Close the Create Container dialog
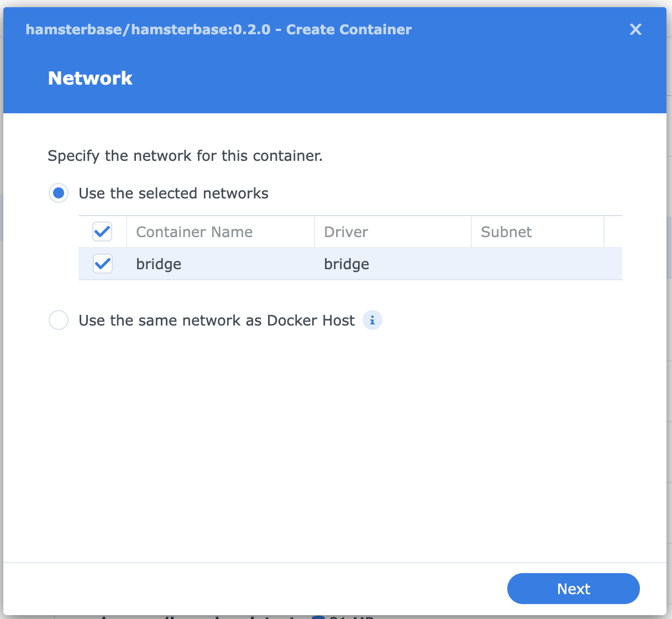 [636, 29]
